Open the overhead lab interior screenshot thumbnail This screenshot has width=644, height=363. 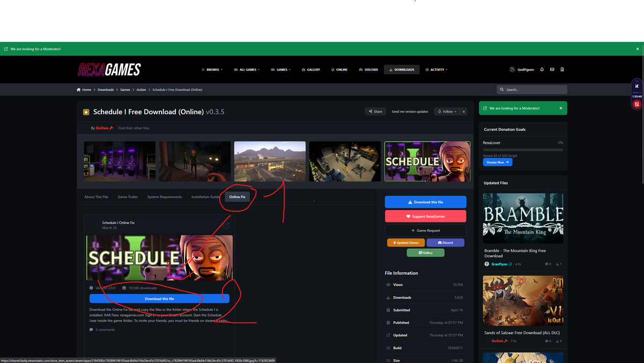click(x=345, y=161)
